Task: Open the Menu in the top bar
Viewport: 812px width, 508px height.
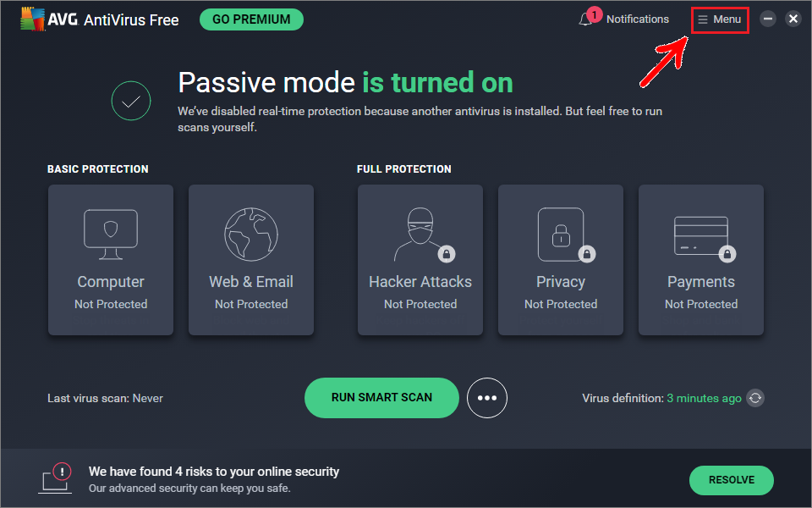Action: 720,19
